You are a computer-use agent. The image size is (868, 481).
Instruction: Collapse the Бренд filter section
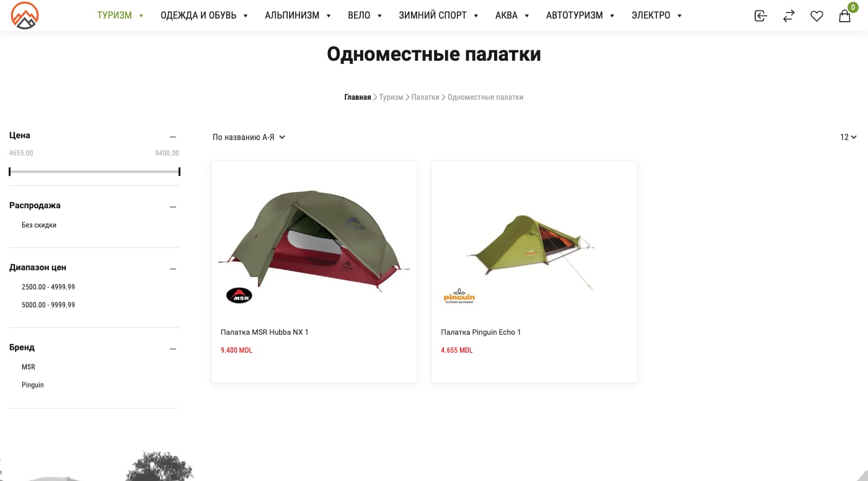[173, 349]
